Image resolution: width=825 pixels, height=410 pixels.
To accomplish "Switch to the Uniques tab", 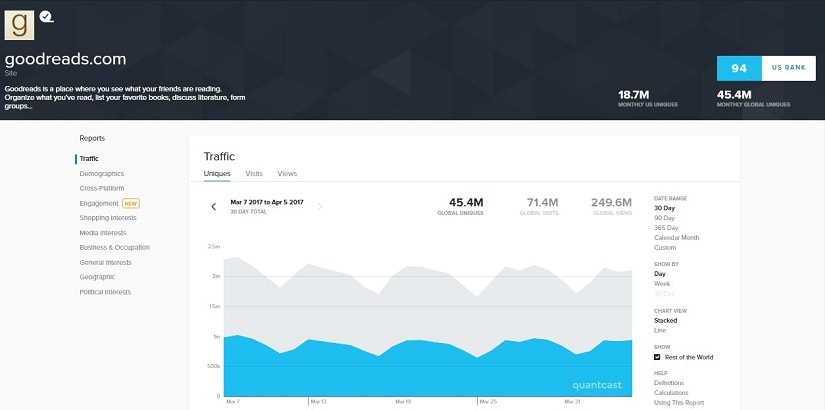I will click(217, 174).
